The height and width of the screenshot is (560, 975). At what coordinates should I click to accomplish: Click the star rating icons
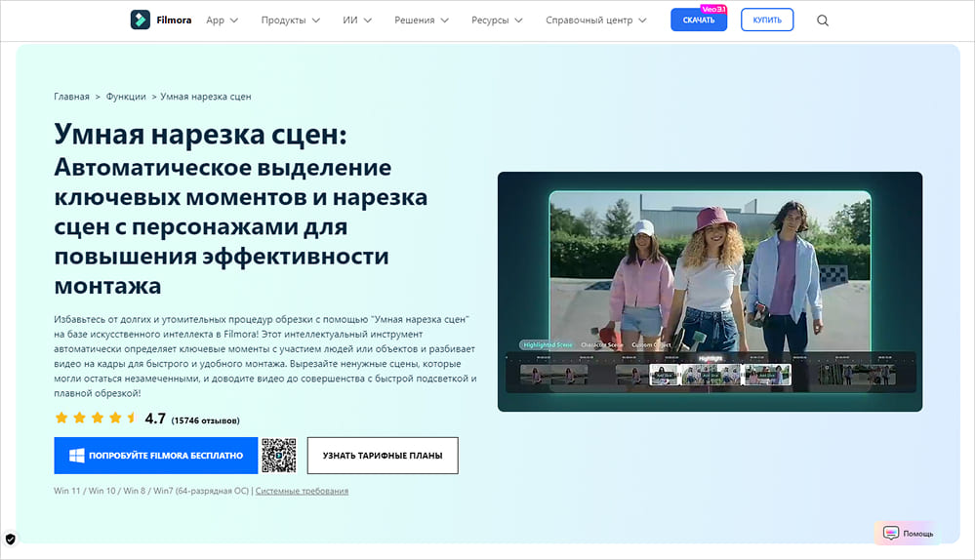[x=96, y=419]
